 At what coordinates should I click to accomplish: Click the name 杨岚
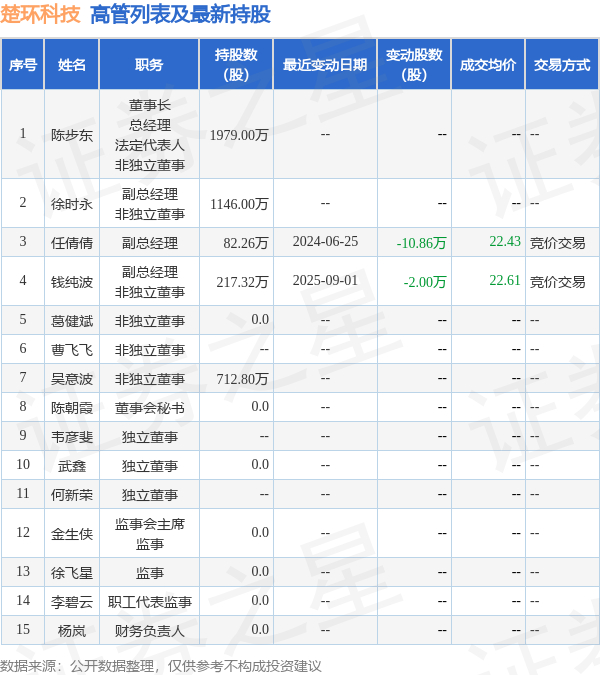72,631
